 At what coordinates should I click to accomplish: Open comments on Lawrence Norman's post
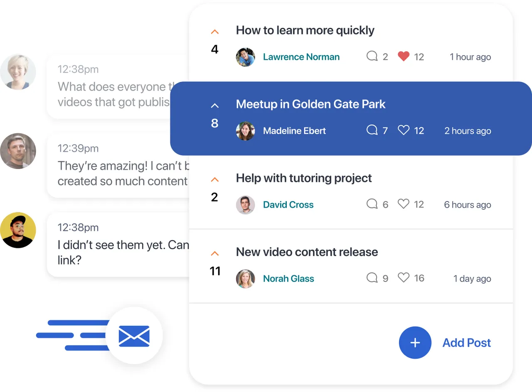coord(372,56)
